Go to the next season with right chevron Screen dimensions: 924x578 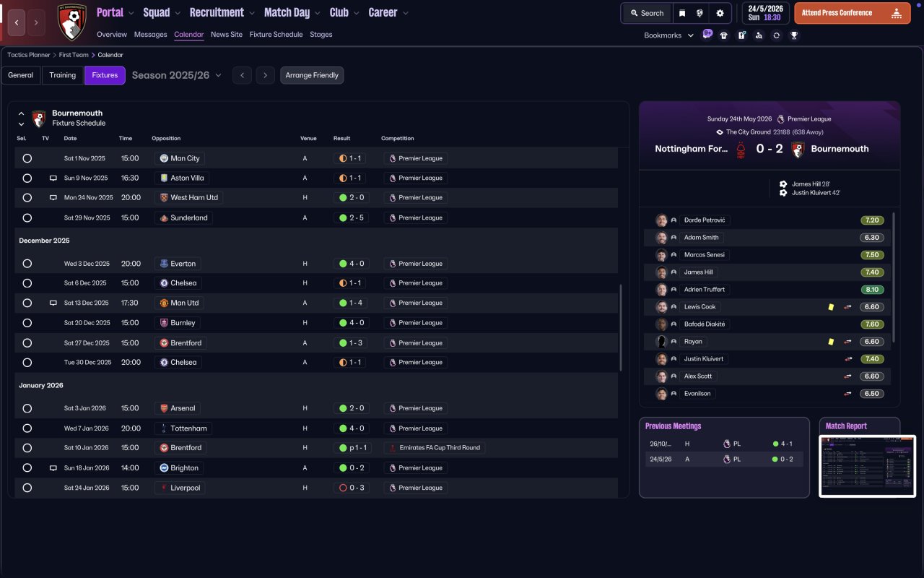pos(266,75)
